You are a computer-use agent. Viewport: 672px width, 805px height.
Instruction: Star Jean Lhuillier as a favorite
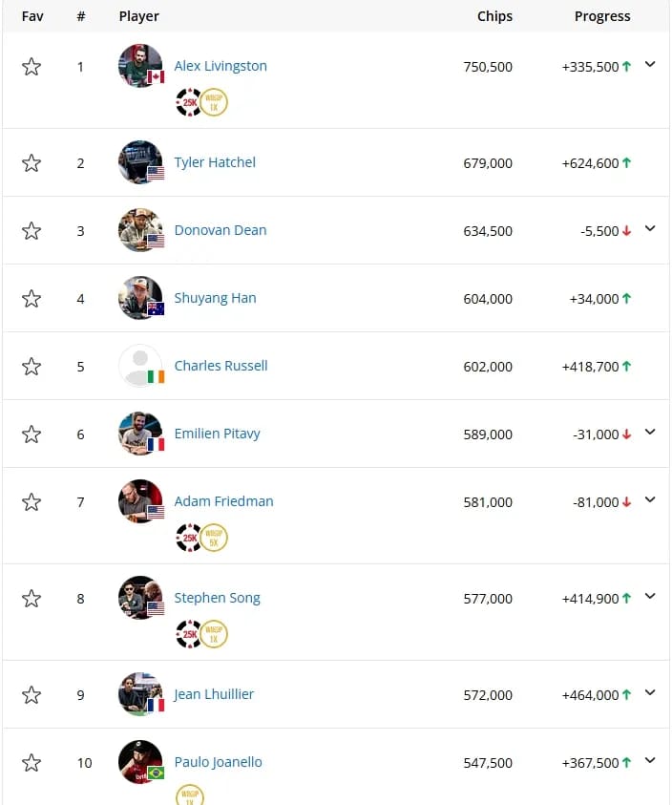[x=31, y=695]
